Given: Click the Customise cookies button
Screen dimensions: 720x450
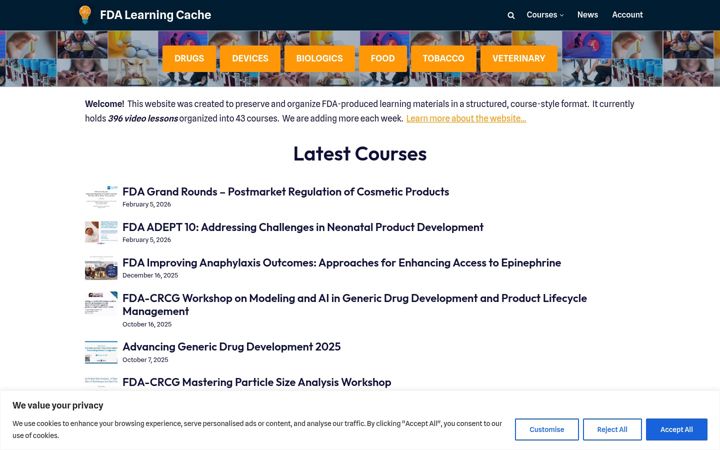Looking at the screenshot, I should pos(546,429).
